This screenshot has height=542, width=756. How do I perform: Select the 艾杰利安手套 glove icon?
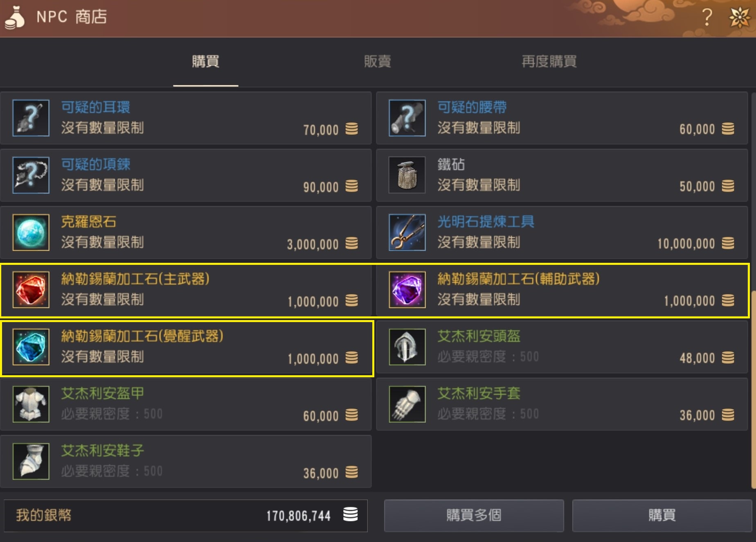point(407,404)
